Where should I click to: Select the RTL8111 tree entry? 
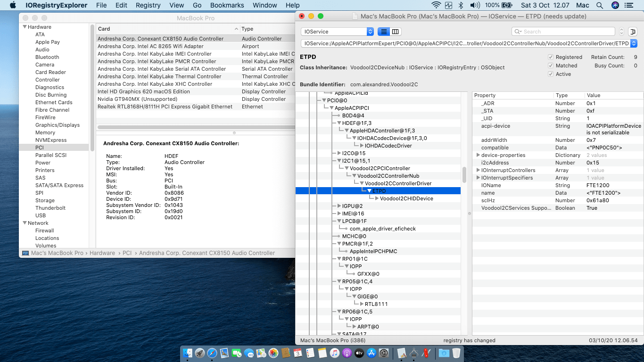(x=376, y=304)
